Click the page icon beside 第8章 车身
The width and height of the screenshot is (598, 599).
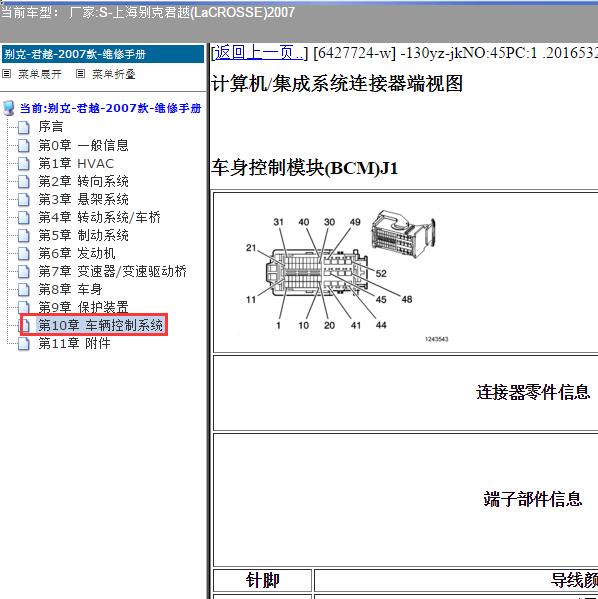tap(24, 290)
